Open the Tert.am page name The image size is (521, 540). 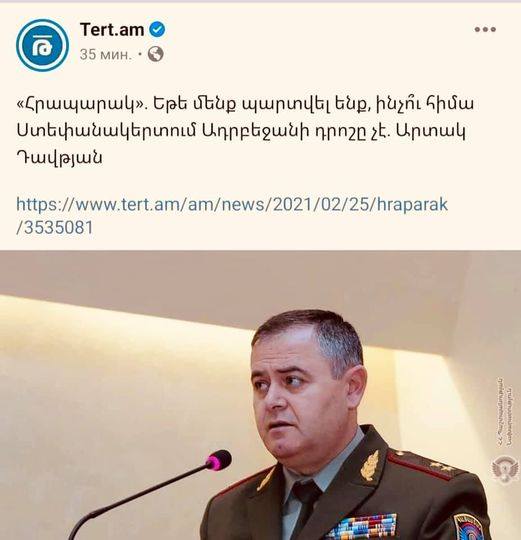[112, 30]
